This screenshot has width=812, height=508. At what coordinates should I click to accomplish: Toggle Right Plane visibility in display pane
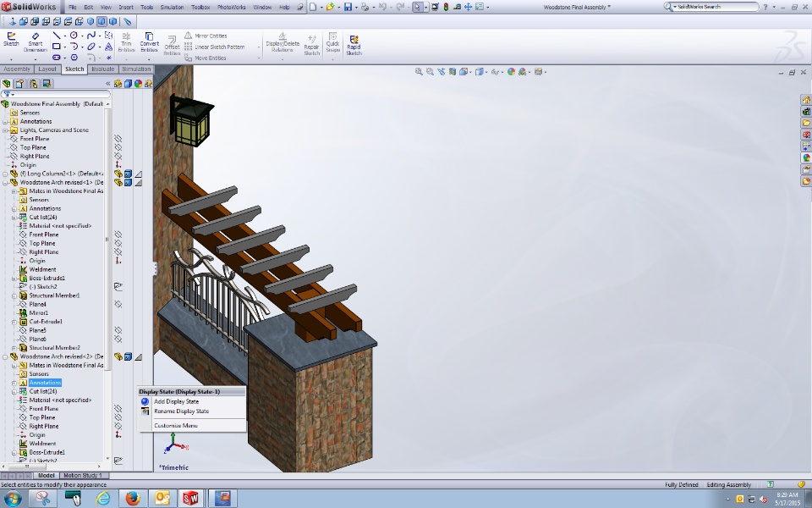click(118, 156)
